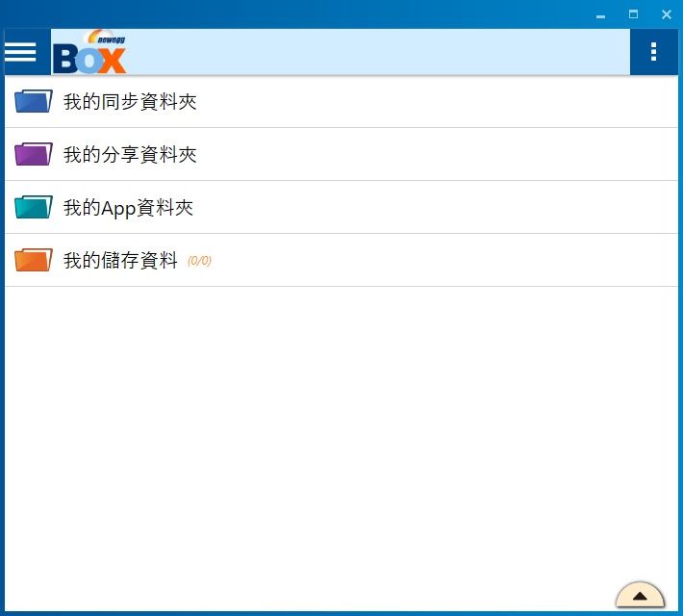Open the three-dot more options menu
The width and height of the screenshot is (683, 616).
click(x=654, y=52)
